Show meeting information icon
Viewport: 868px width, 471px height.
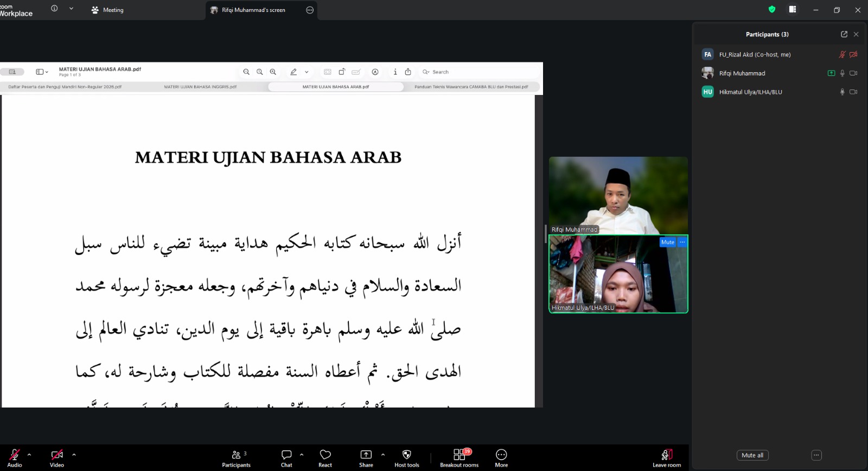pos(54,8)
